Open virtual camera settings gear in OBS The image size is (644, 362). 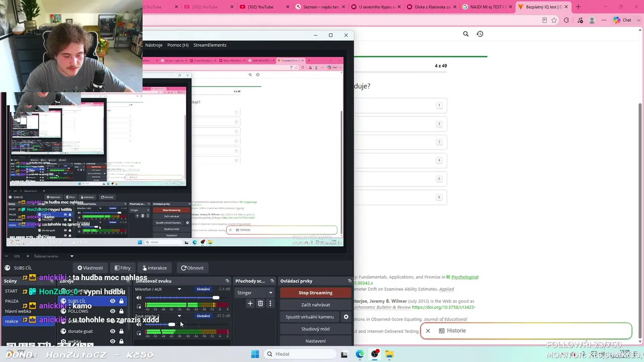click(346, 317)
